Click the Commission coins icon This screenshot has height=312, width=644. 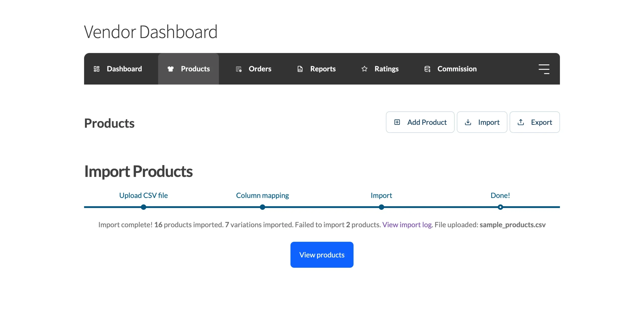[427, 69]
